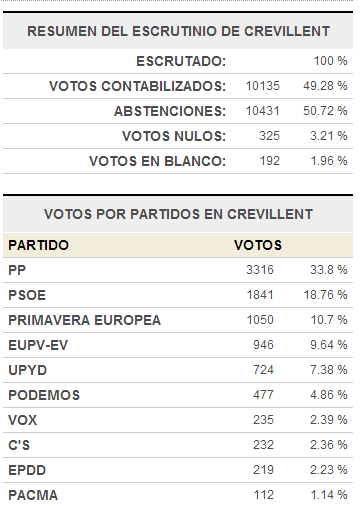Select the VOTOS POR PARTIDOS EN CREVILLENT heading

[x=178, y=214]
